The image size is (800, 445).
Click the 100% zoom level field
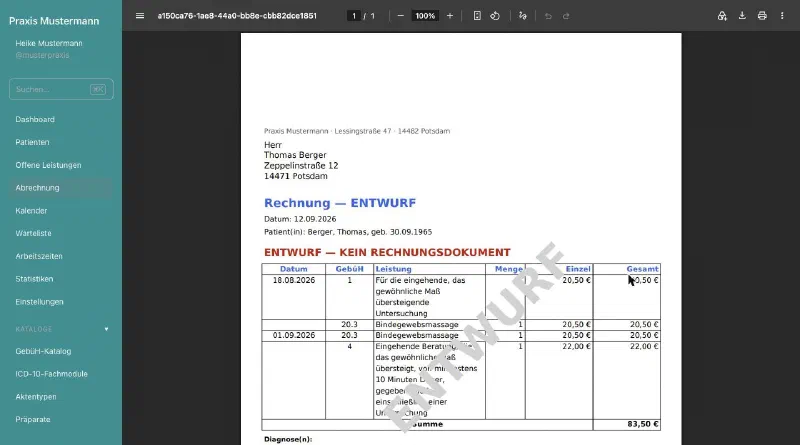pos(425,16)
